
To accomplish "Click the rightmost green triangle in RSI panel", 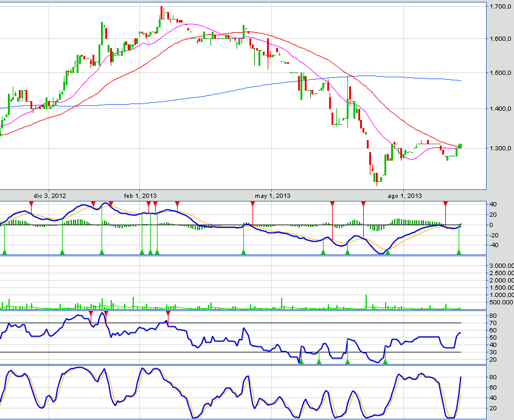I will pyautogui.click(x=385, y=362).
